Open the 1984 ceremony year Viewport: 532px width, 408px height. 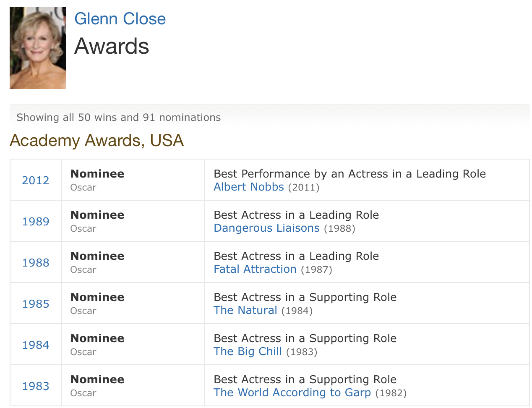pos(36,345)
